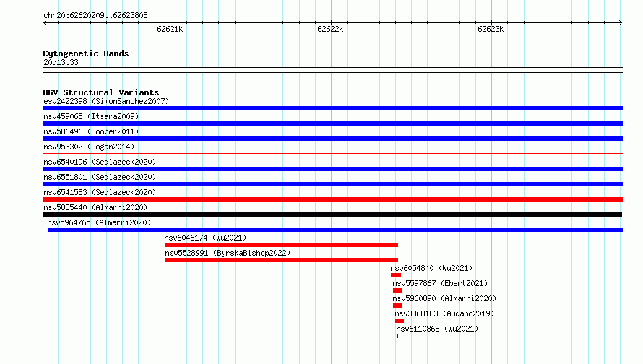Click the nsv6046174 (Wu2021) label
This screenshot has height=364, width=643.
(x=205, y=238)
